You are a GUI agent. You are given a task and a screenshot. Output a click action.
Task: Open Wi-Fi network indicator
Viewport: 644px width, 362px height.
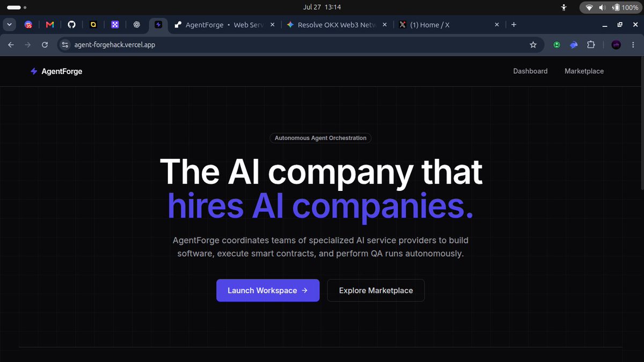[x=589, y=8]
